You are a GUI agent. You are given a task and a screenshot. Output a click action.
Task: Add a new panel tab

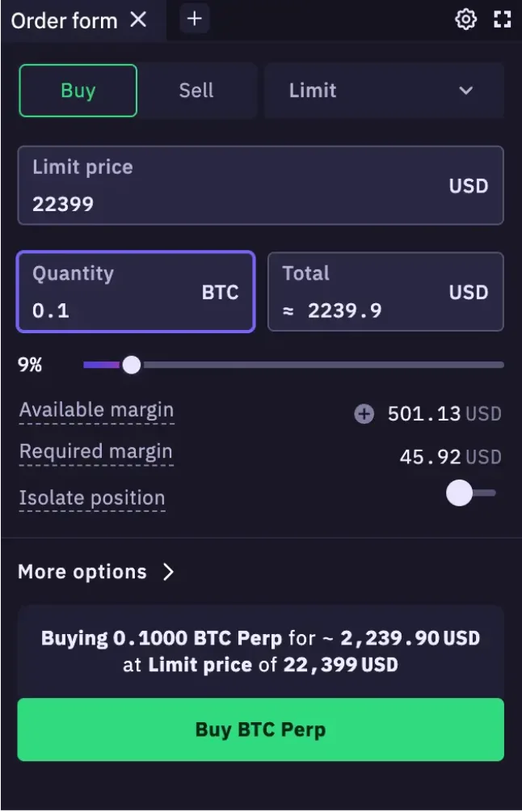(x=194, y=19)
